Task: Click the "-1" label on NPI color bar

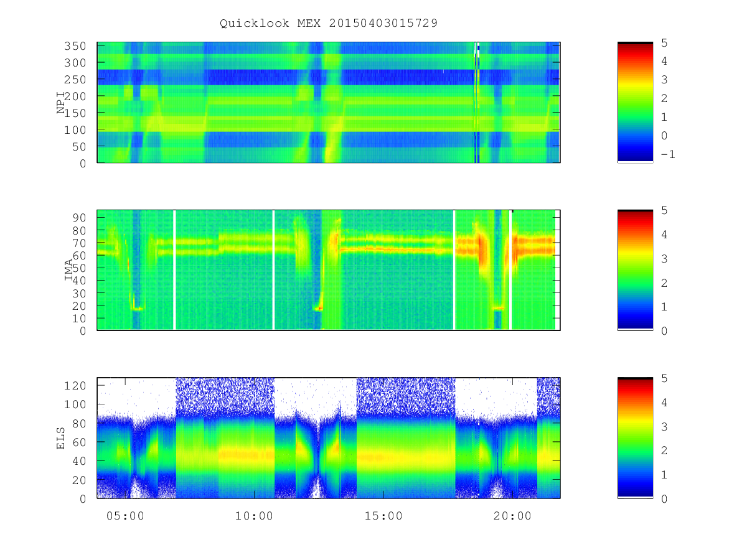Action: 668,154
